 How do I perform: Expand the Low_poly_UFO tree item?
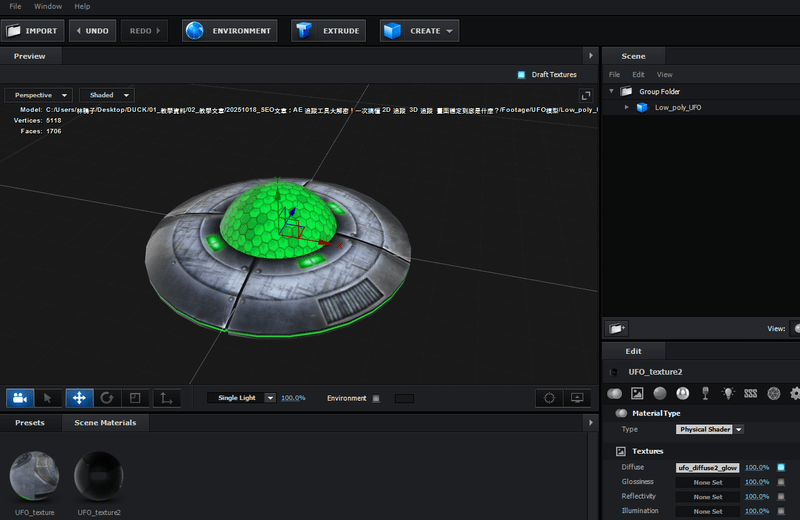click(627, 107)
